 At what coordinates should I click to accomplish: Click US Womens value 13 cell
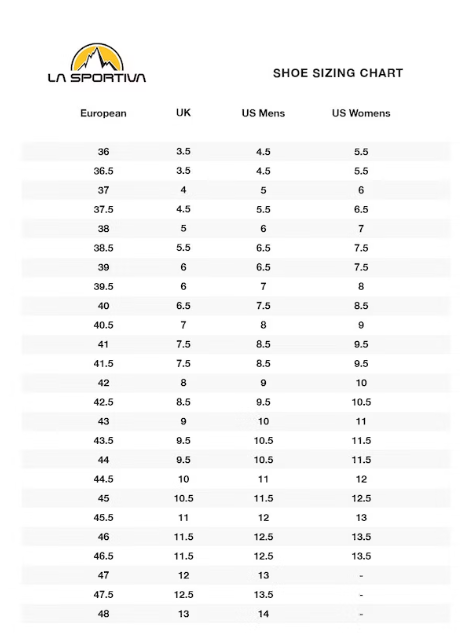point(361,518)
